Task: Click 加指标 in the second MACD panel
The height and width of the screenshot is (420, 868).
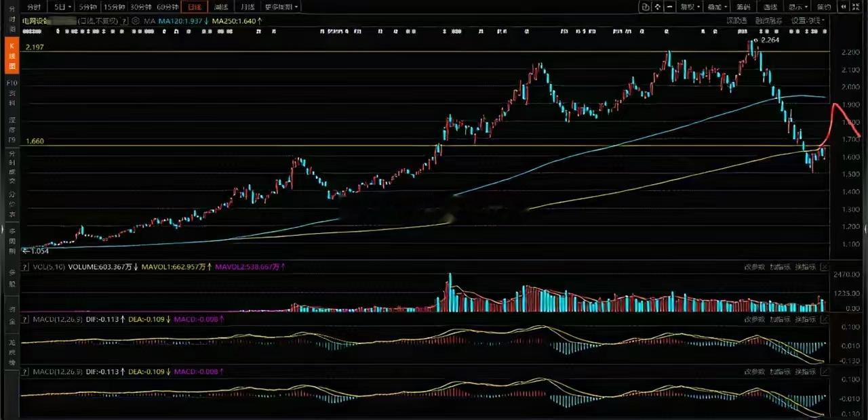Action: pos(780,371)
